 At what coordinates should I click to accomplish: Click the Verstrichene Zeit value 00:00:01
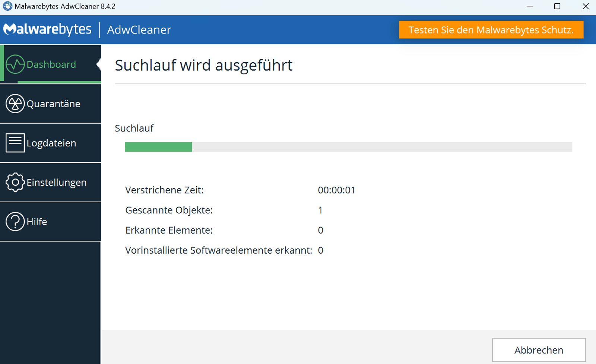pos(337,190)
